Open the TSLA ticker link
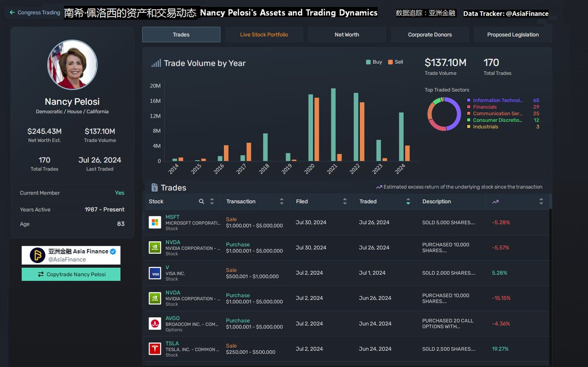 [x=172, y=343]
